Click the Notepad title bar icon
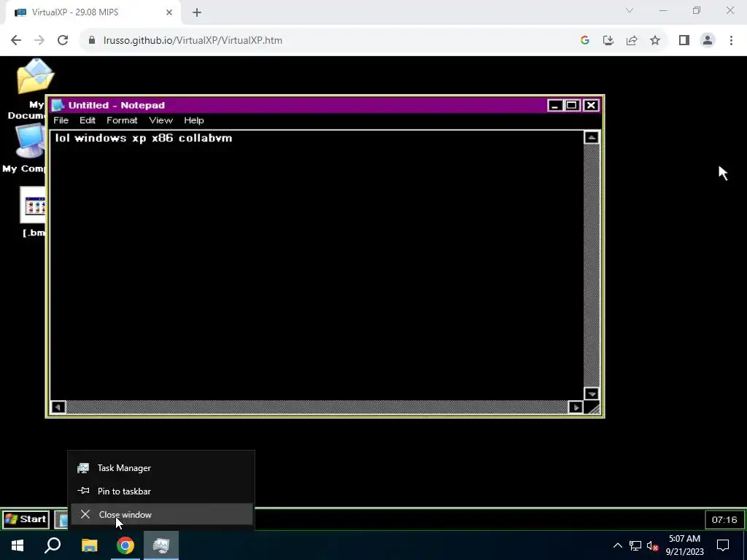This screenshot has height=560, width=747. (58, 105)
